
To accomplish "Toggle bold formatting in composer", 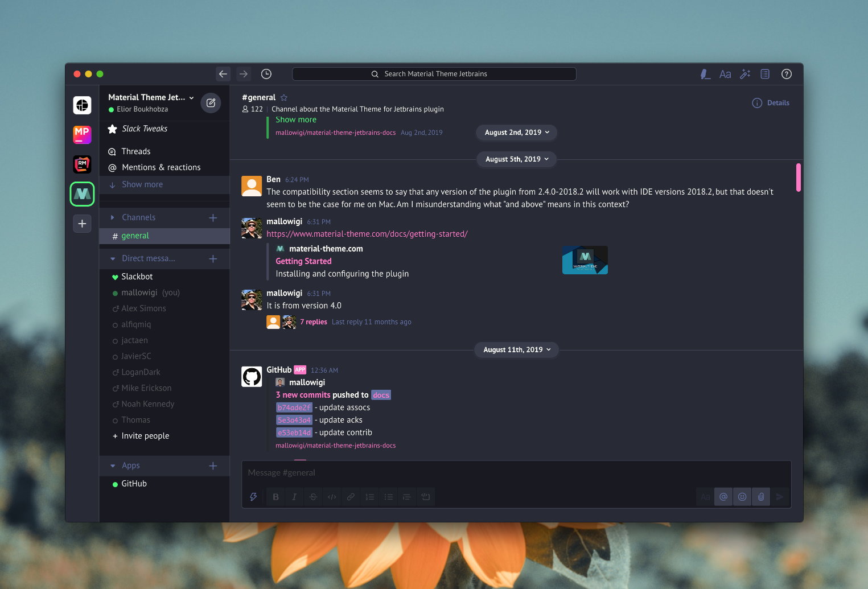I will click(275, 497).
